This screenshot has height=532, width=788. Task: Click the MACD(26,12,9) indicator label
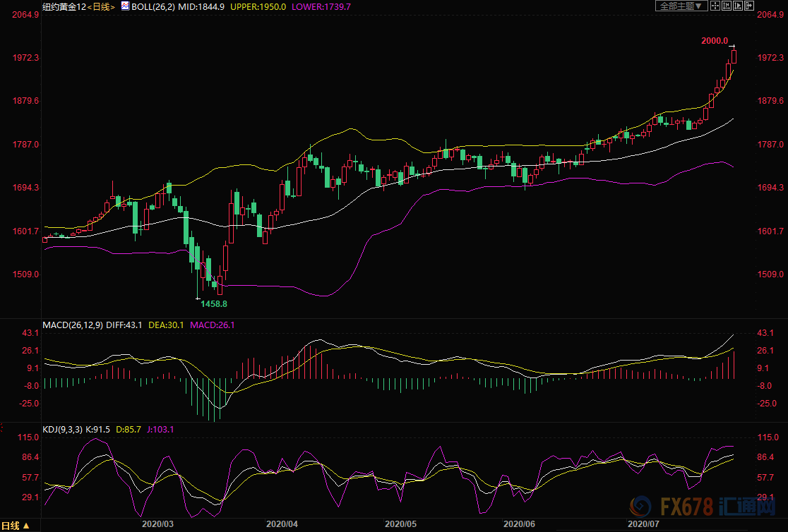tap(72, 325)
